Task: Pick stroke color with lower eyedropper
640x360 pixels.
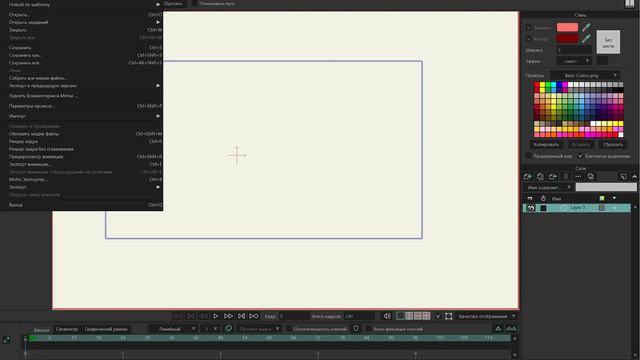Action: click(x=586, y=39)
